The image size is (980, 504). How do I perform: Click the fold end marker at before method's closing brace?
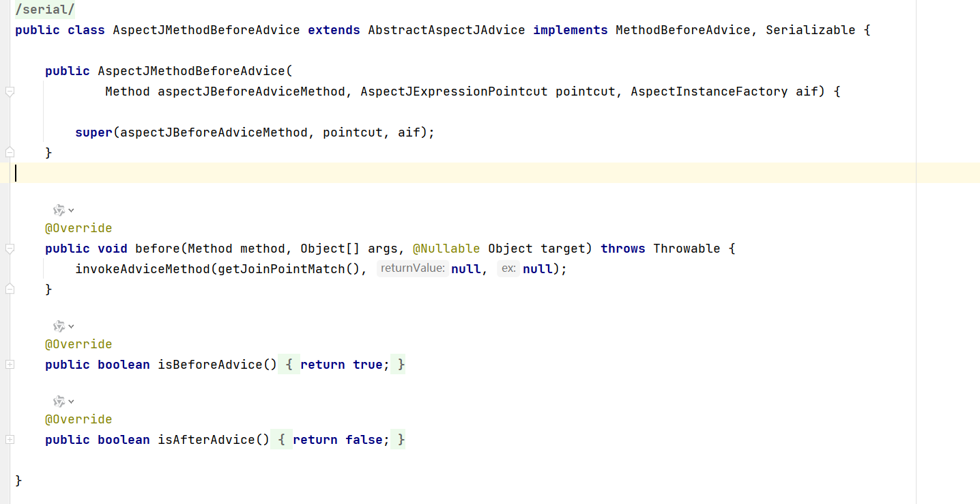(x=10, y=289)
